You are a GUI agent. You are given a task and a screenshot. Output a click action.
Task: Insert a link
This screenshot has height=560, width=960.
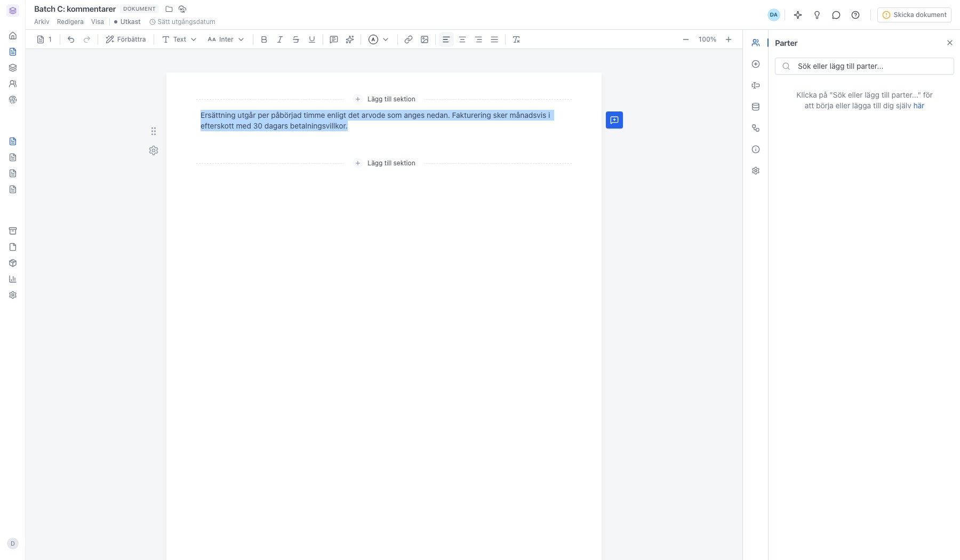click(x=409, y=39)
